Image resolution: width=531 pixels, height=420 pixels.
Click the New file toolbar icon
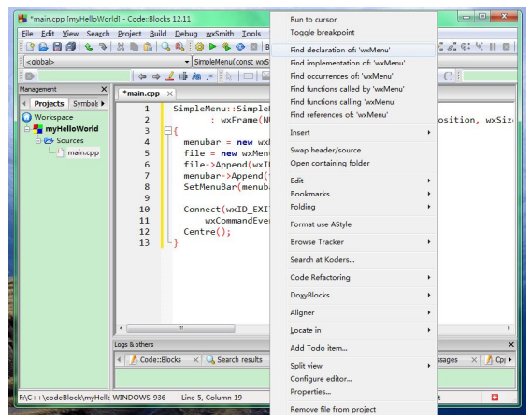30,47
